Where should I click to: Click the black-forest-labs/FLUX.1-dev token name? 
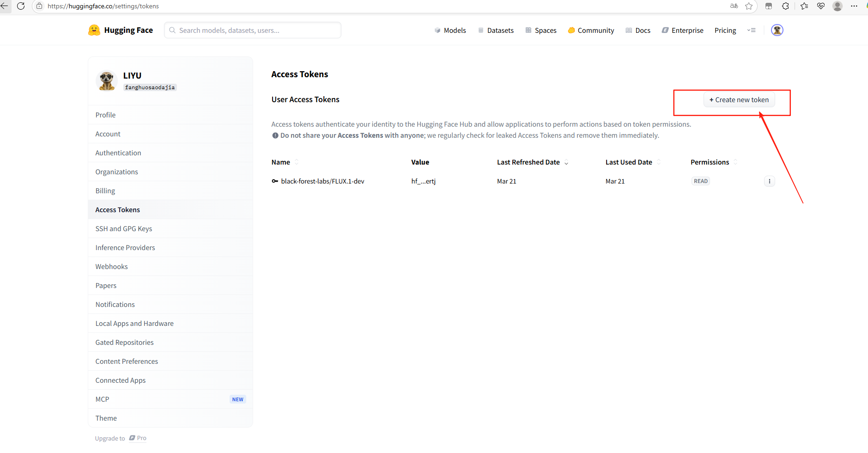click(322, 181)
